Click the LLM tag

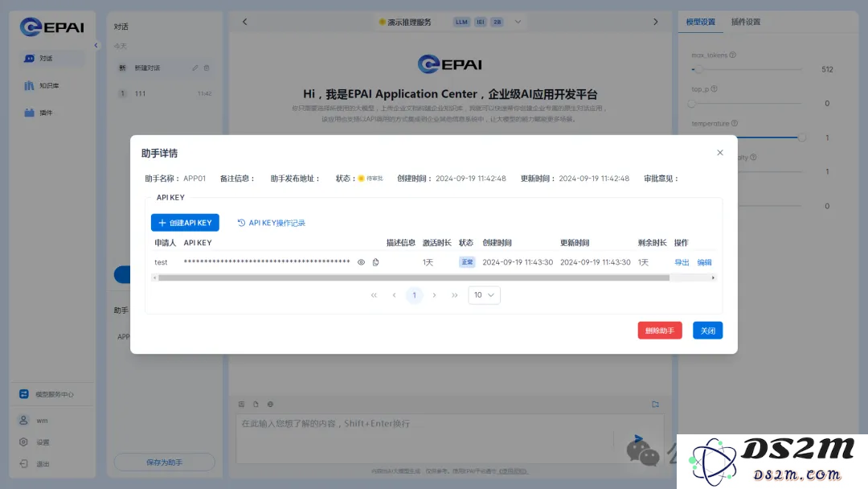point(461,23)
